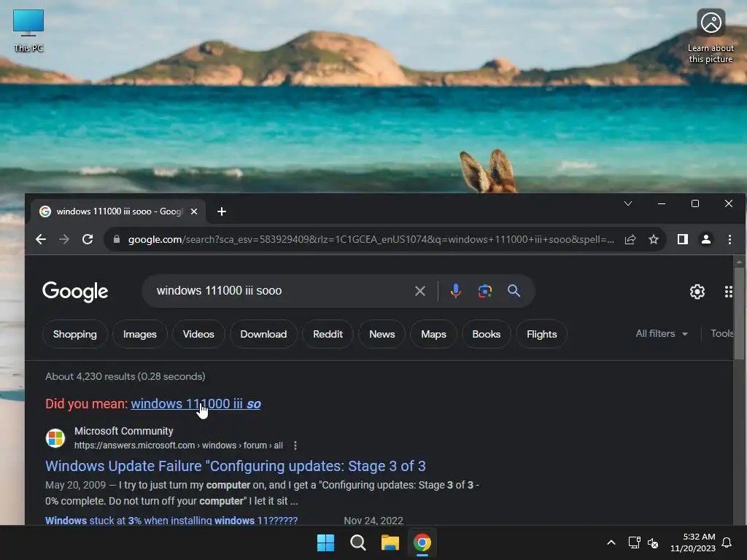
Task: Open Google quick settings gear
Action: pos(697,292)
